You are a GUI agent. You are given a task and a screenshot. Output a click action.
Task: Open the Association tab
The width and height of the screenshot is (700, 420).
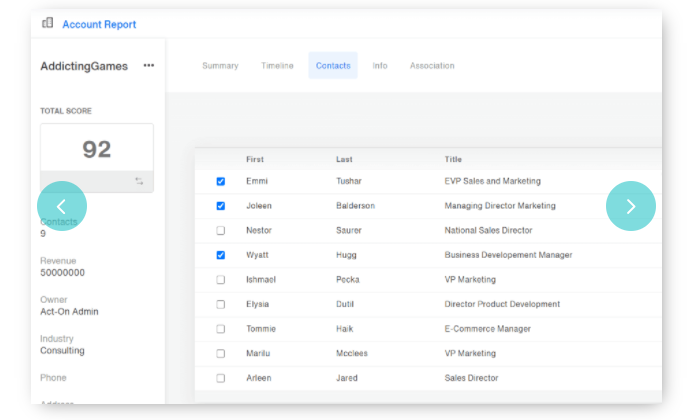click(x=432, y=66)
